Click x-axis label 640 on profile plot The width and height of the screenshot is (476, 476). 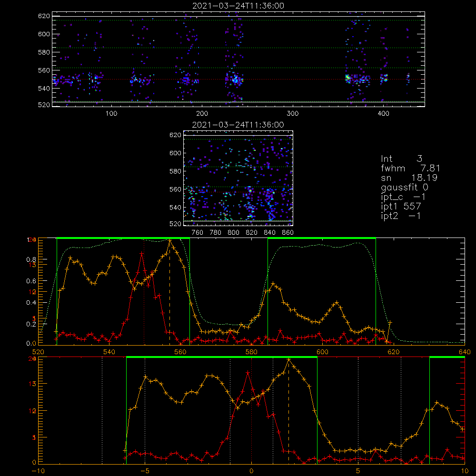465,352
